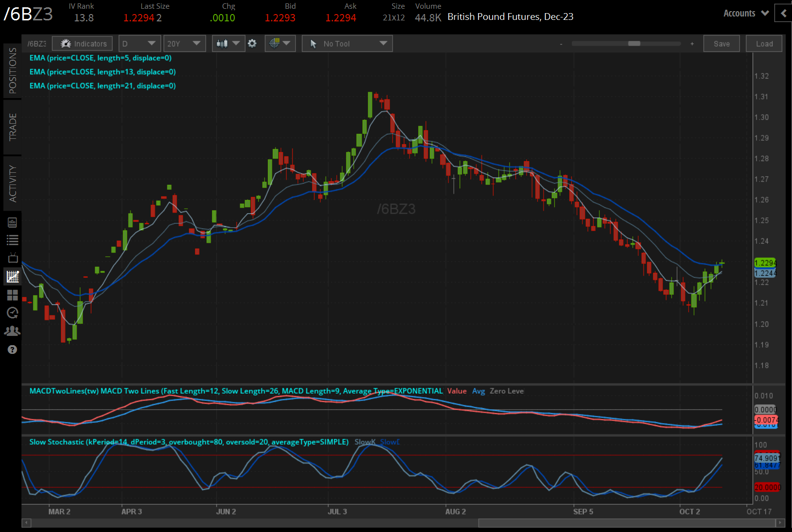Open the four-tile dashboard icon
The height and width of the screenshot is (532, 792).
(x=13, y=295)
